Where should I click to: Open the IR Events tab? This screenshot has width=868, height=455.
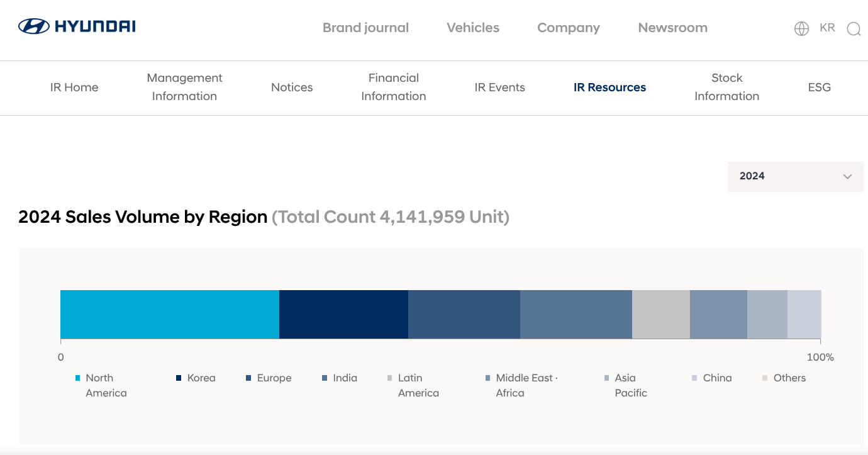(x=500, y=87)
